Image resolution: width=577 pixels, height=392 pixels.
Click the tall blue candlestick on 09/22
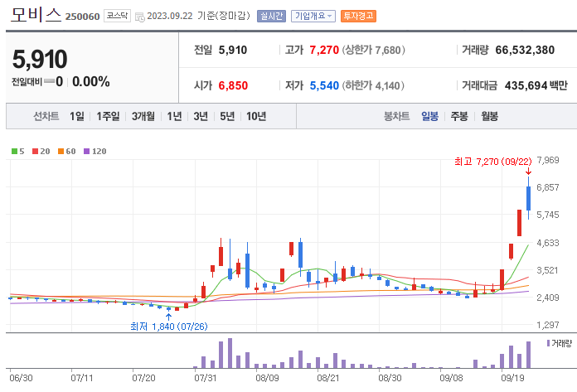click(x=528, y=198)
